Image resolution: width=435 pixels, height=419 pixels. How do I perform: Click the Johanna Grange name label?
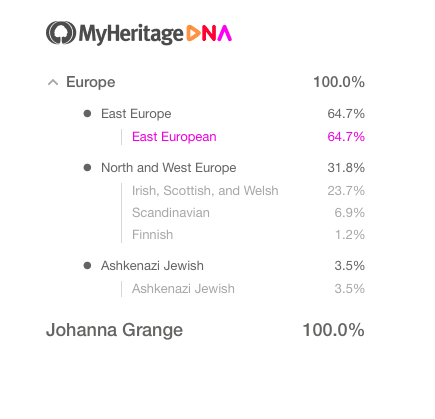point(114,330)
